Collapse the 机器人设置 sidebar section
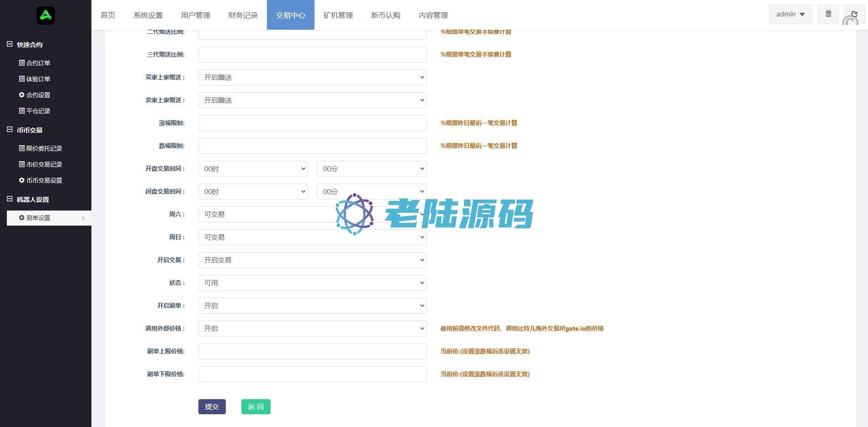This screenshot has height=427, width=868. coord(10,199)
